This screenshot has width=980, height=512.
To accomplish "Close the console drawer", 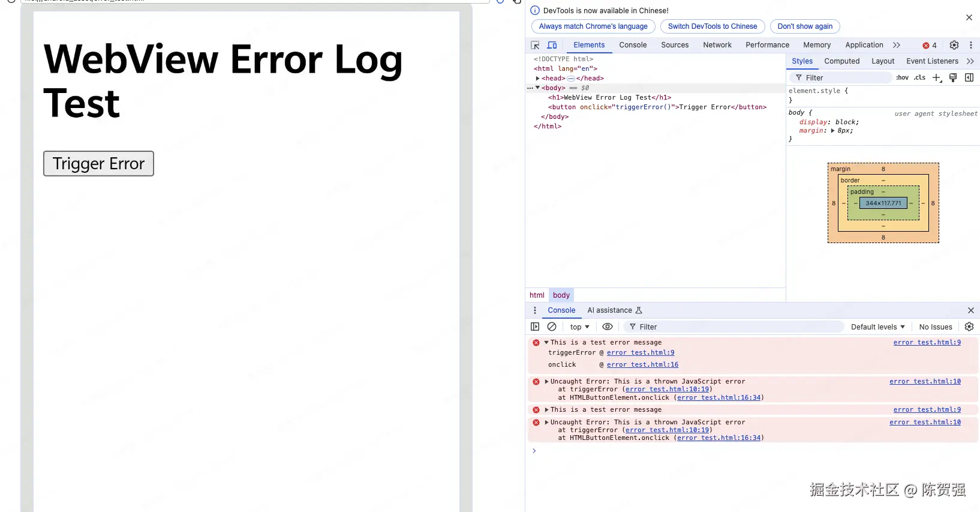I will point(971,310).
